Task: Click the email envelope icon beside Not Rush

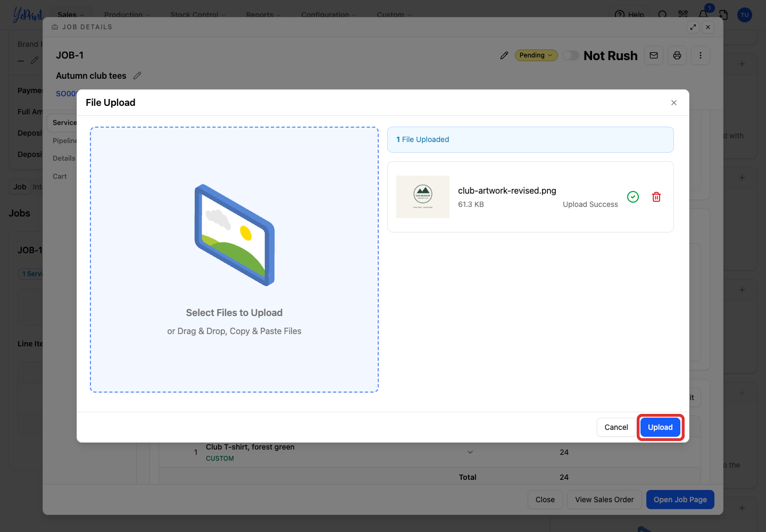Action: (654, 55)
